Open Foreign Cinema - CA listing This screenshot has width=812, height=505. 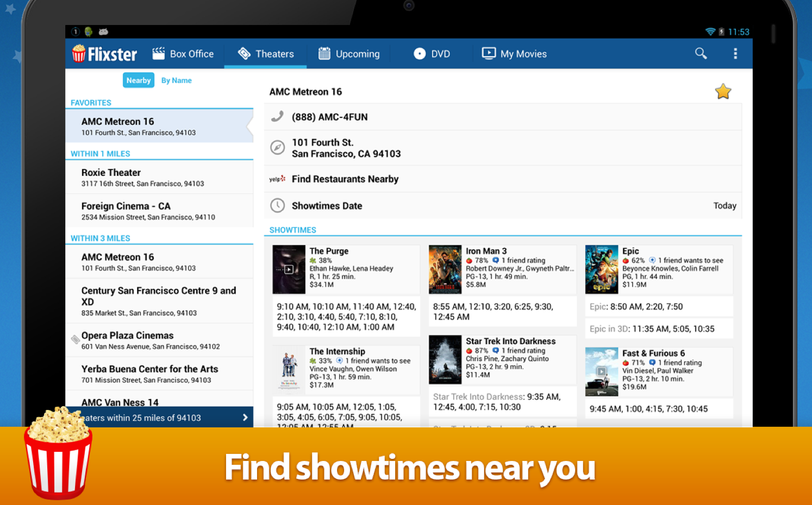click(x=159, y=211)
